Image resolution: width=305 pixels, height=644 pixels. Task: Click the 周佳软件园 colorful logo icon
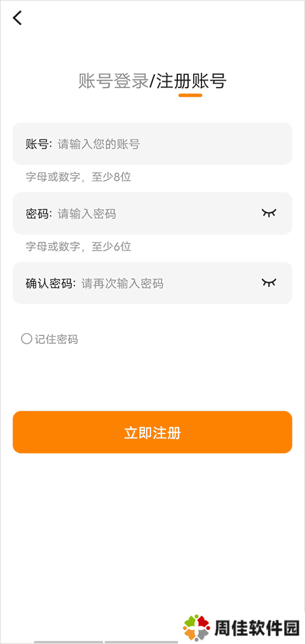196,628
